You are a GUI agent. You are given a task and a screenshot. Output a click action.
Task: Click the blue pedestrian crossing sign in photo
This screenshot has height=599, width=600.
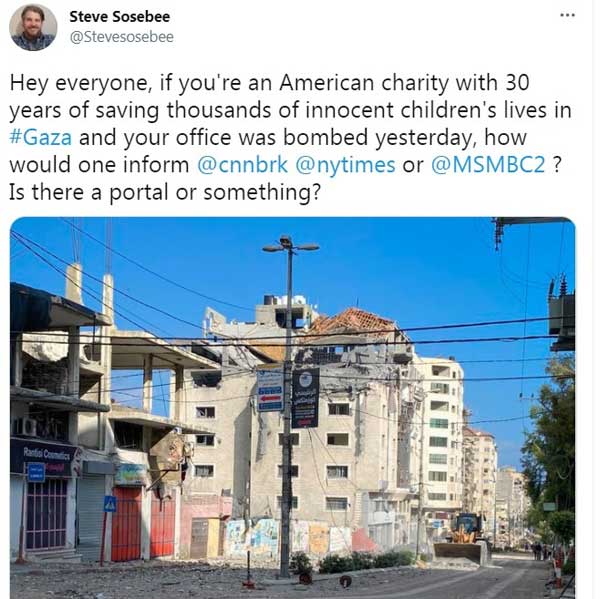pyautogui.click(x=110, y=504)
